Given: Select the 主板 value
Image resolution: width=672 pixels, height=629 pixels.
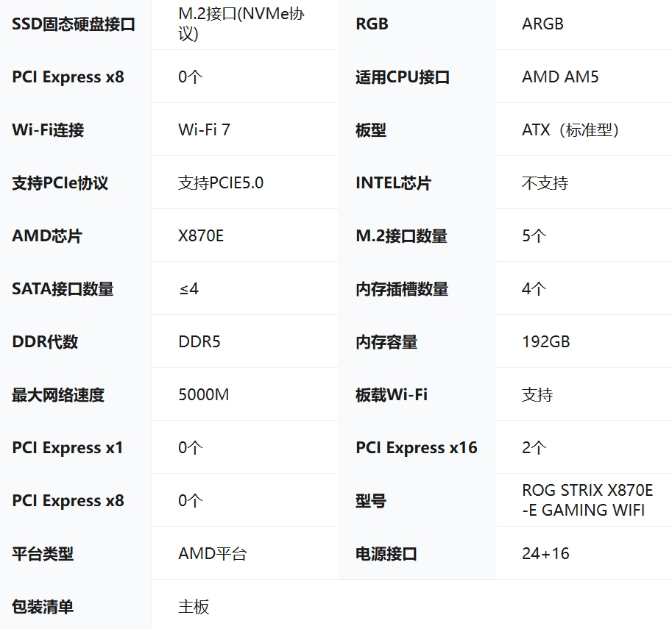Looking at the screenshot, I should 194,607.
